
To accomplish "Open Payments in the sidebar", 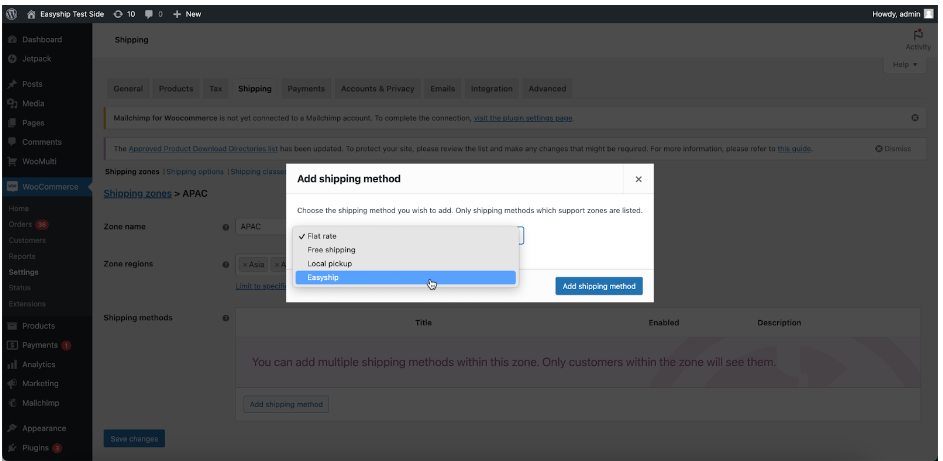I will point(40,345).
